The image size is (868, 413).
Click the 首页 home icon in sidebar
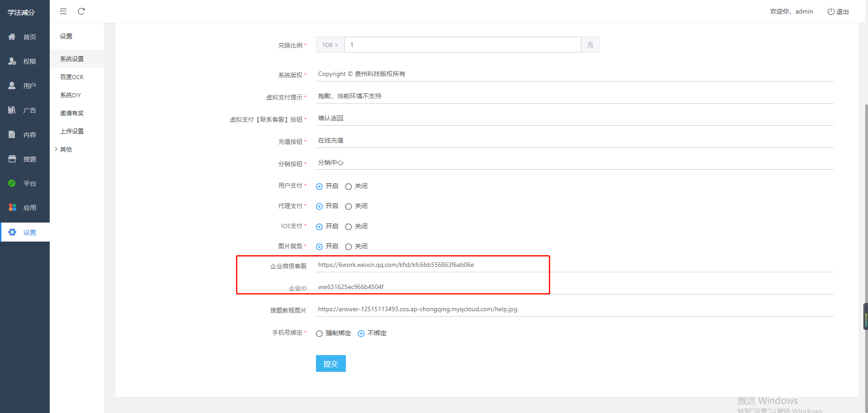[12, 37]
